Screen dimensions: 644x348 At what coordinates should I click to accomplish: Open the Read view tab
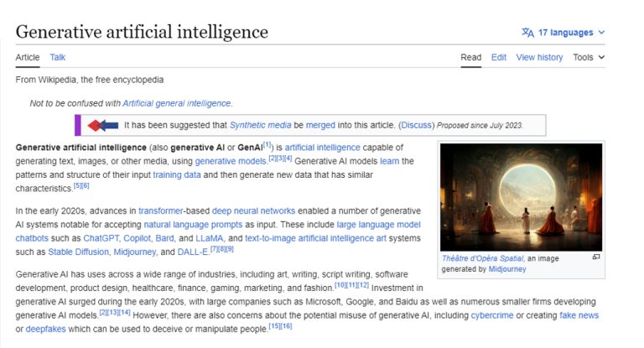pos(470,57)
